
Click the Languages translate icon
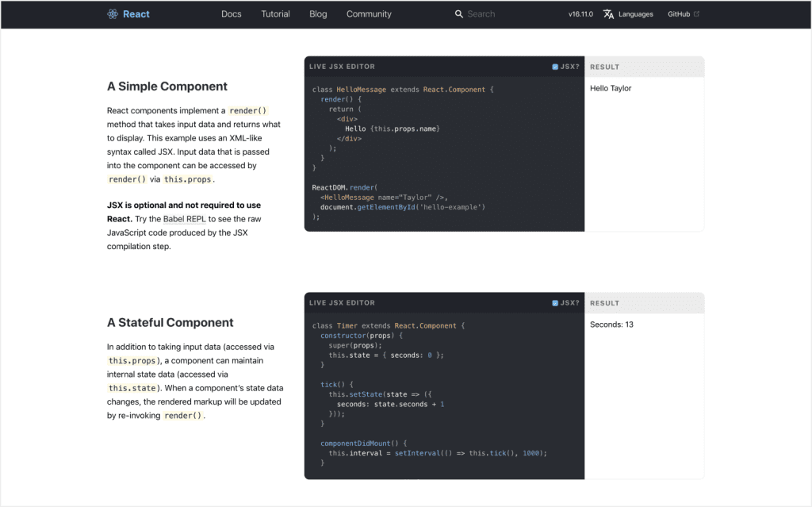[608, 14]
